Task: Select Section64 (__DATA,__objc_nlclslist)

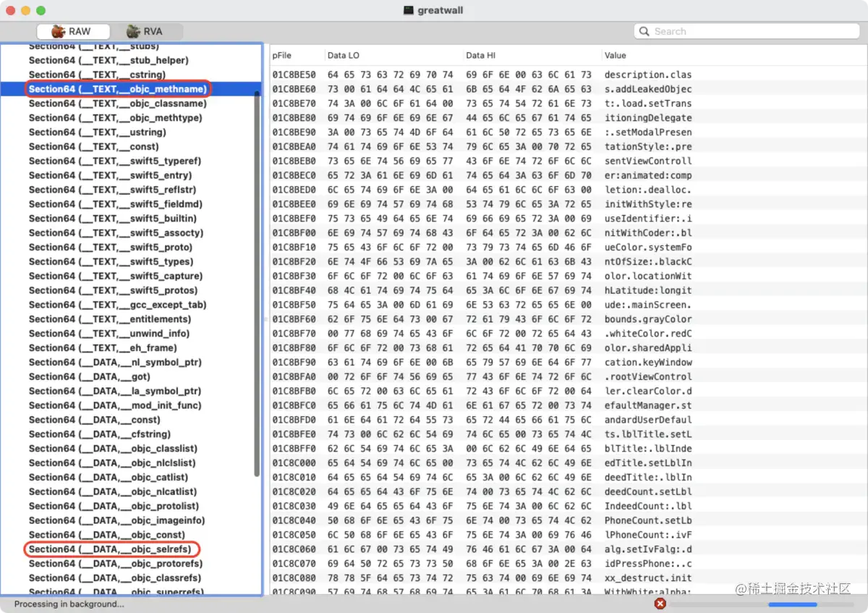Action: point(112,463)
